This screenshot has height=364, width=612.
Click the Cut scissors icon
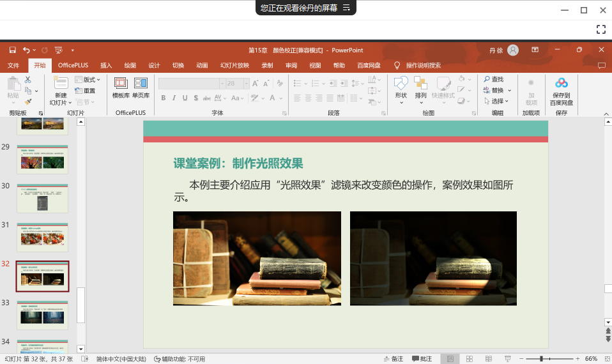[28, 80]
